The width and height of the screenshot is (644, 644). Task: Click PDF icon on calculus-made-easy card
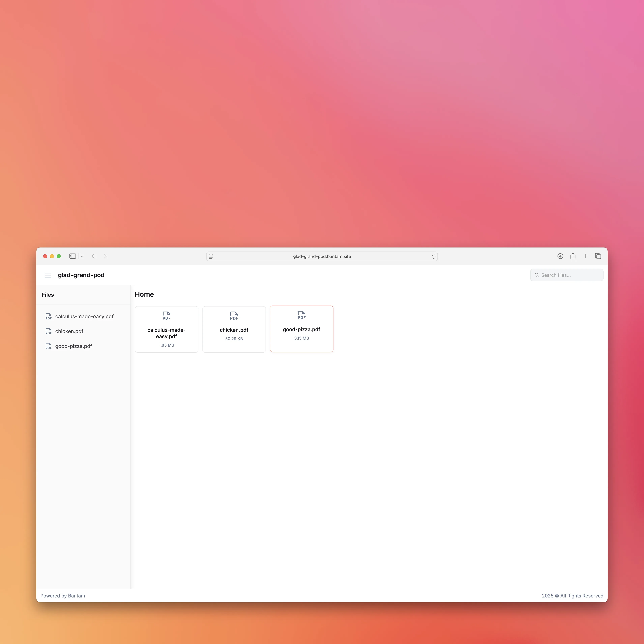[x=167, y=316]
